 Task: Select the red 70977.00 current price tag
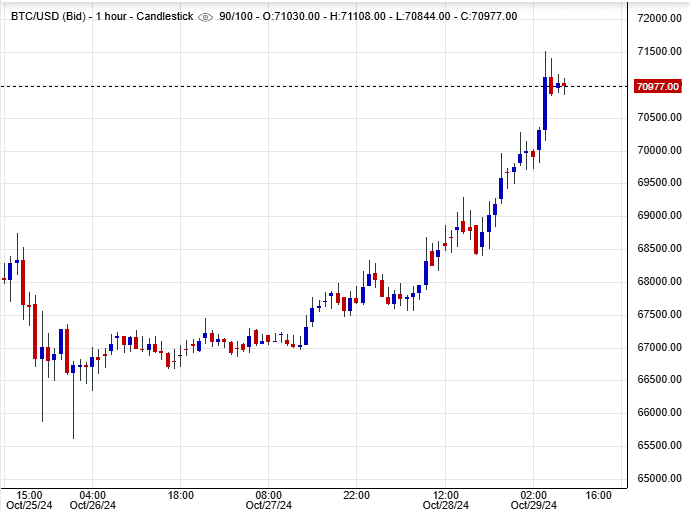point(658,87)
